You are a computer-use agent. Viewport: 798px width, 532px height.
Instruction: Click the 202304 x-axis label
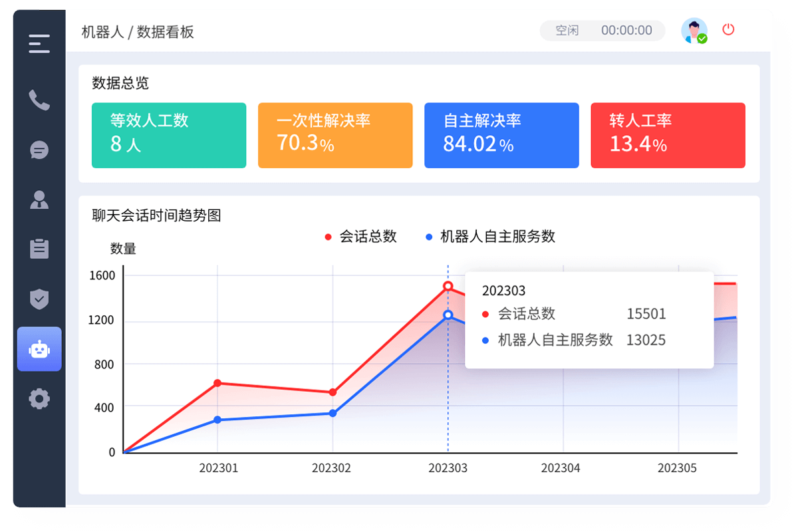(x=561, y=468)
